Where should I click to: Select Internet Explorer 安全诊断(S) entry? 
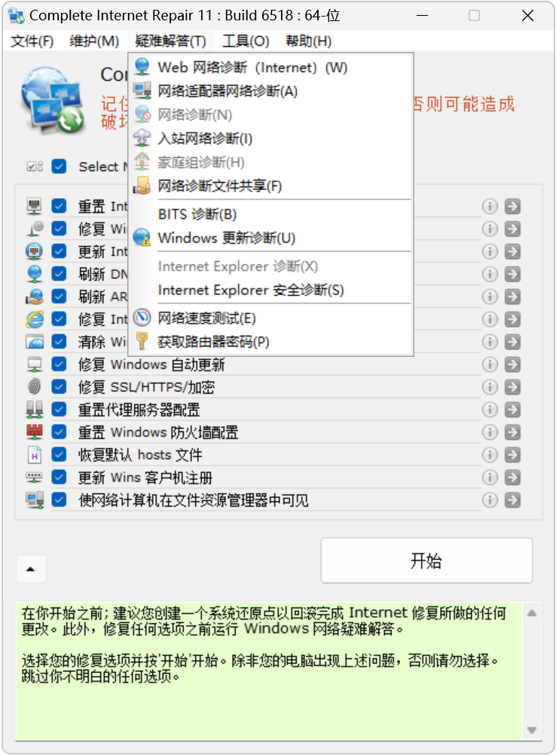(271, 290)
